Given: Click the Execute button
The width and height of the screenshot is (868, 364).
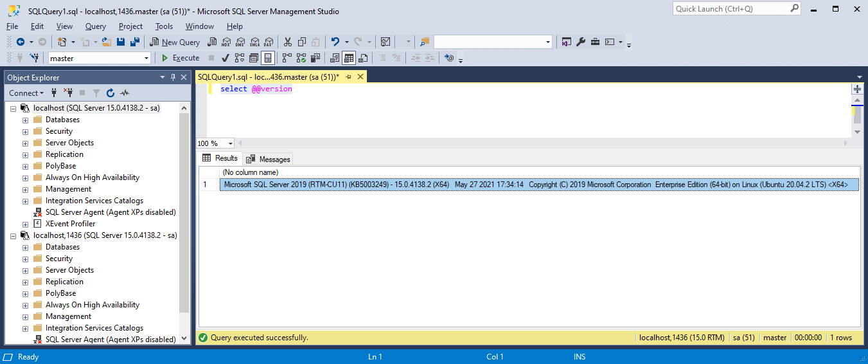Looking at the screenshot, I should 180,58.
